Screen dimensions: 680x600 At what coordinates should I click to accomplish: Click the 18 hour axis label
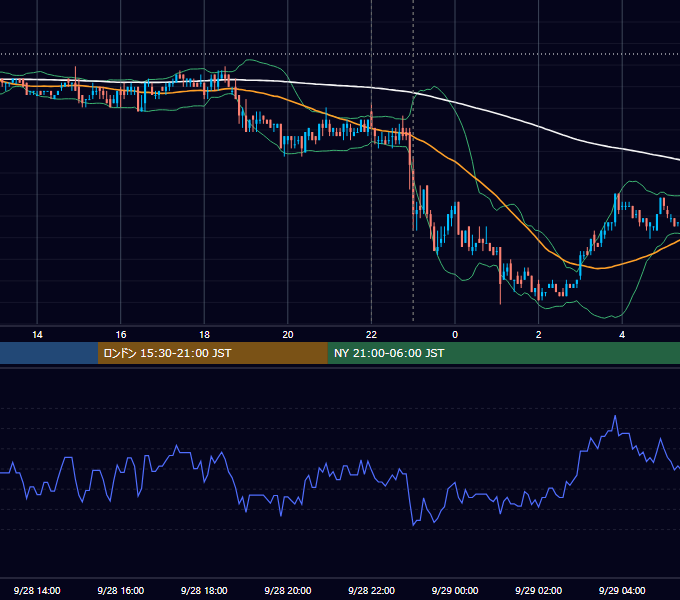pyautogui.click(x=204, y=335)
